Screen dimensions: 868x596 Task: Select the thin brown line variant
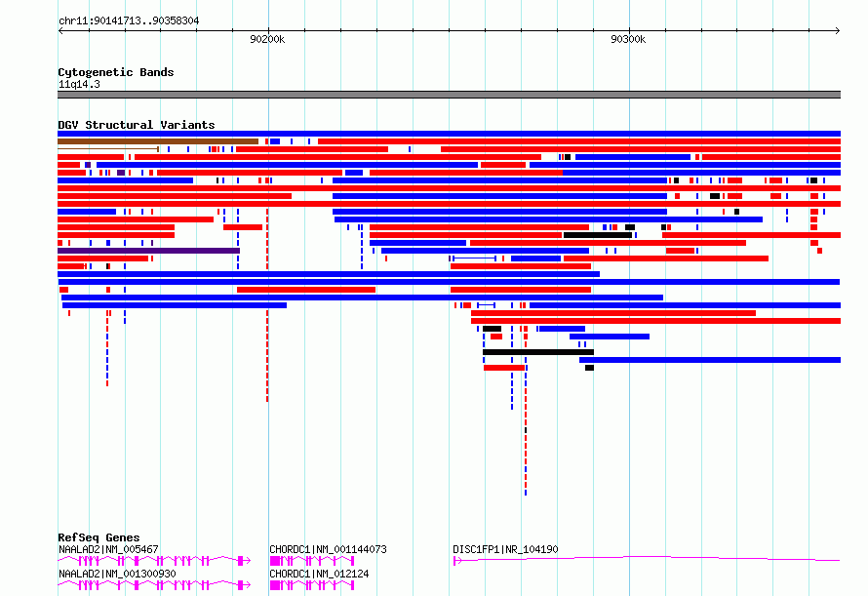click(108, 149)
